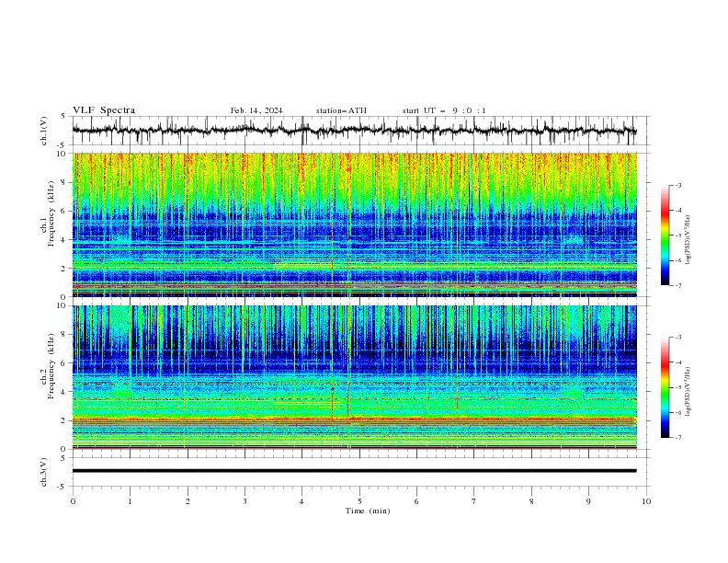Click the '-3' label on the ch.1 color bar
Screen dimensions: 728x563
[x=677, y=185]
